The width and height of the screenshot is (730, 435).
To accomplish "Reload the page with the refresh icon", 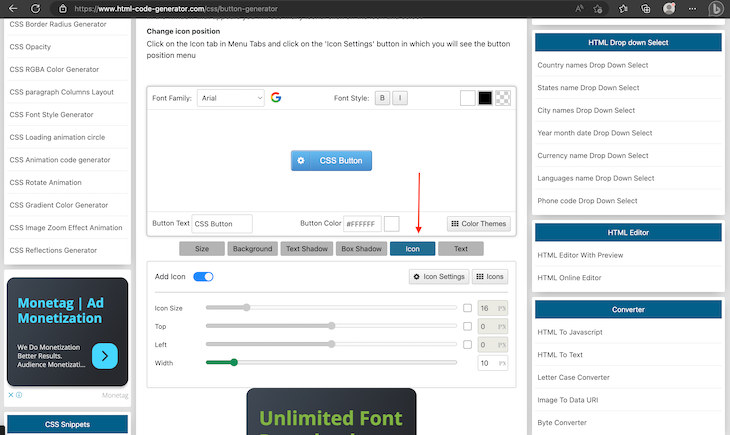I will click(37, 8).
